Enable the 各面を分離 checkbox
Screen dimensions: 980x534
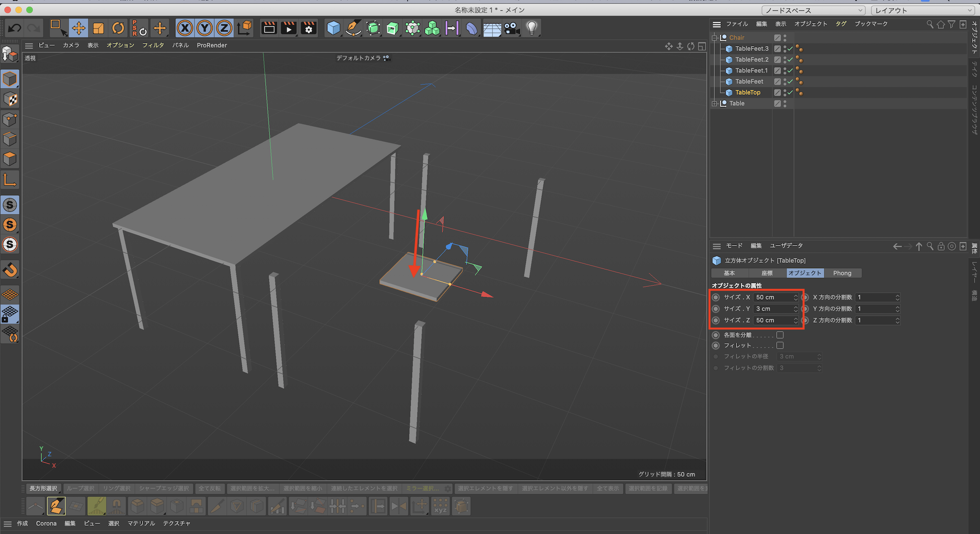click(780, 335)
